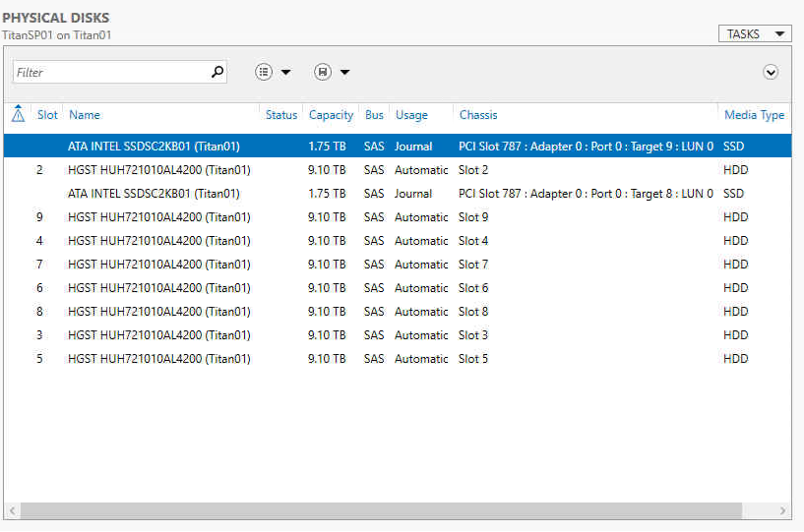
Task: Sort by the Slot column header
Action: pos(47,115)
